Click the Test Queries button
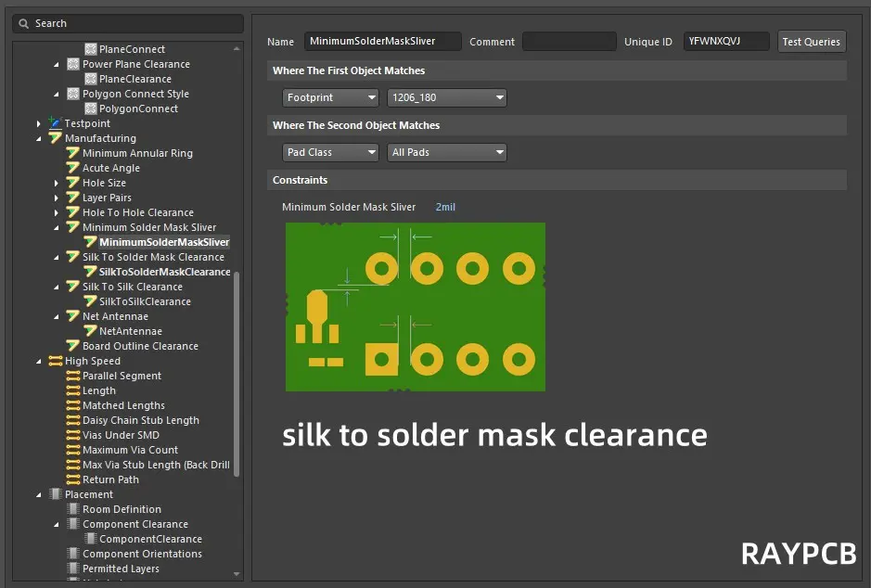This screenshot has width=871, height=588. pos(811,41)
